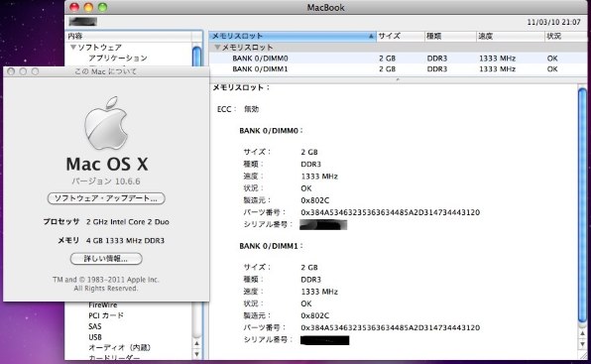Click 4 GB 1333 MHz DDR3 memory text
Image resolution: width=591 pixels, height=364 pixels.
(x=125, y=240)
